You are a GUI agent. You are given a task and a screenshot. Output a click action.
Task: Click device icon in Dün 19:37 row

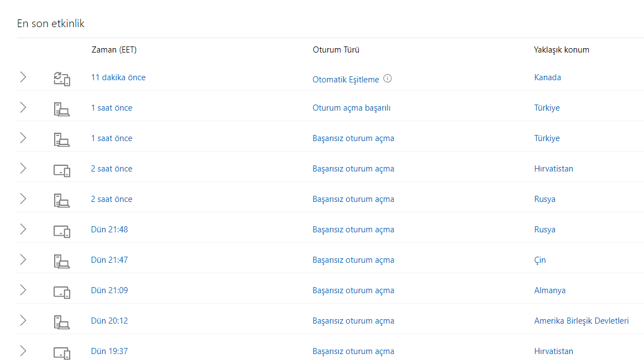[x=62, y=352]
